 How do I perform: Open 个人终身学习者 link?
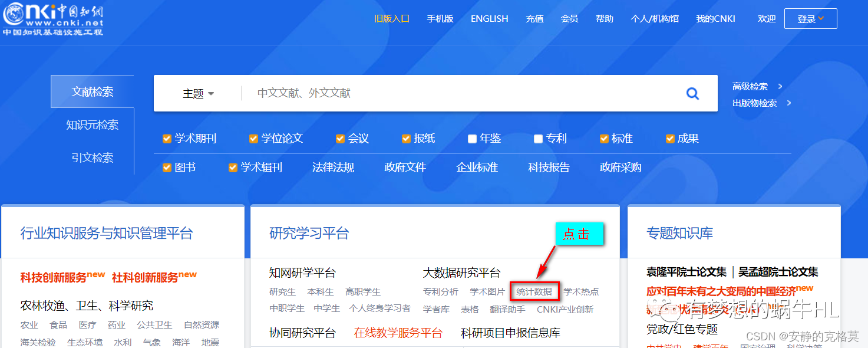coord(379,308)
